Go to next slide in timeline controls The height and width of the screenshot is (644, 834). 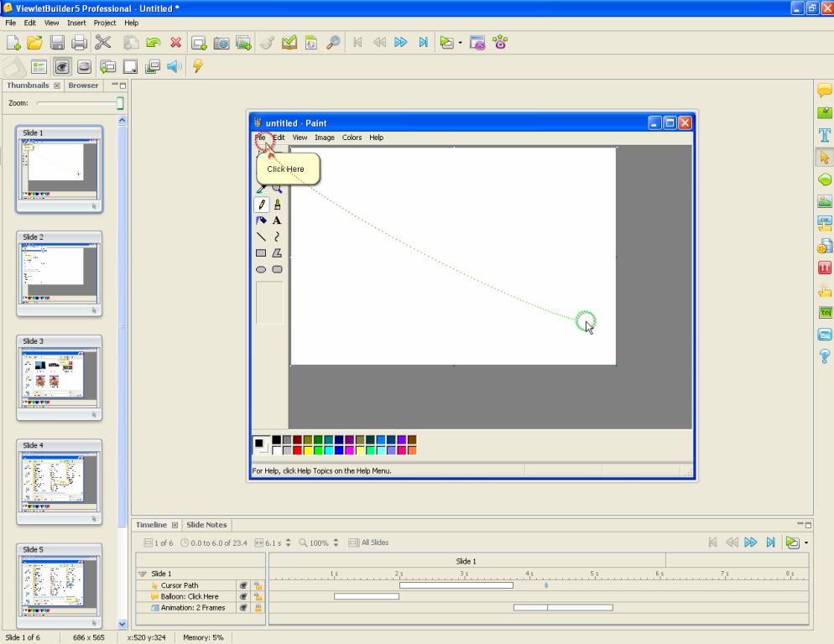point(750,543)
